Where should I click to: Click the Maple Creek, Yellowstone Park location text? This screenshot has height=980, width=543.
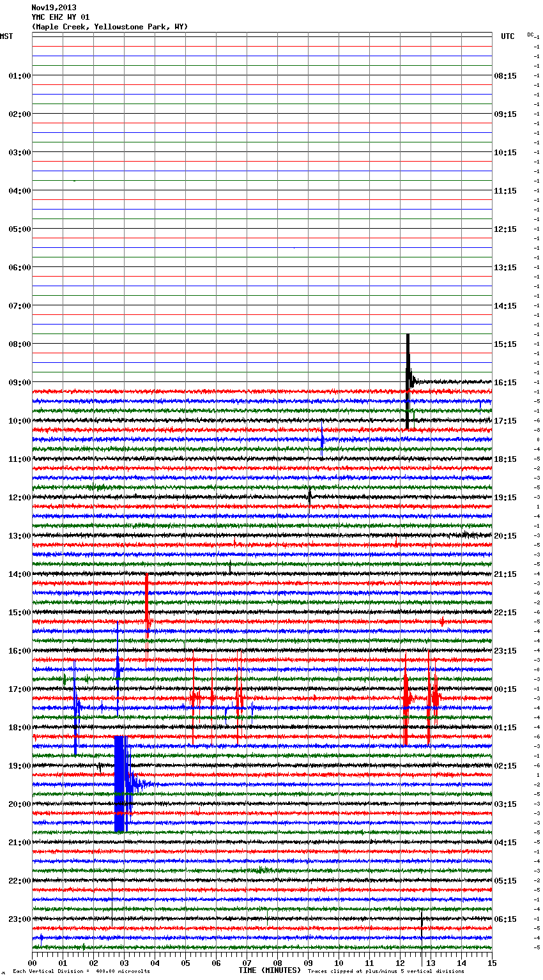tap(110, 27)
